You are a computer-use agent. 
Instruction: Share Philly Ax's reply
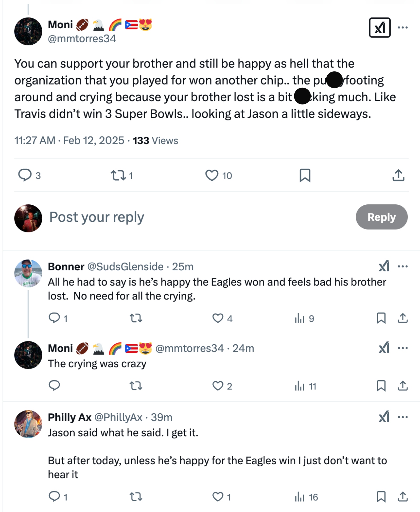click(403, 497)
